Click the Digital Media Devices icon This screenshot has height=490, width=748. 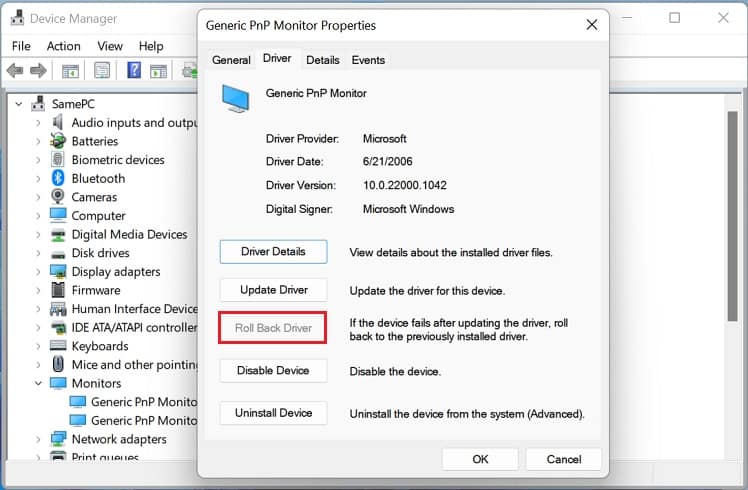[x=58, y=234]
